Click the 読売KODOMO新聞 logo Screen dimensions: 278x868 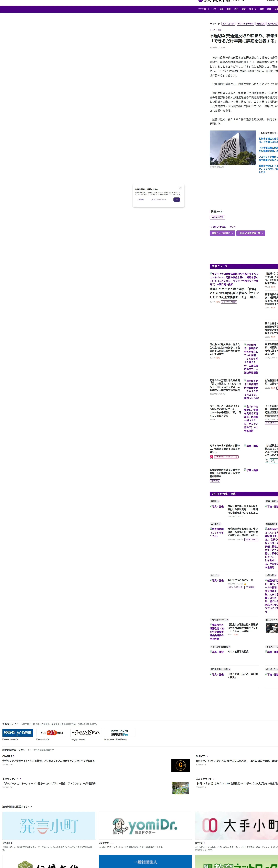click(x=18, y=733)
